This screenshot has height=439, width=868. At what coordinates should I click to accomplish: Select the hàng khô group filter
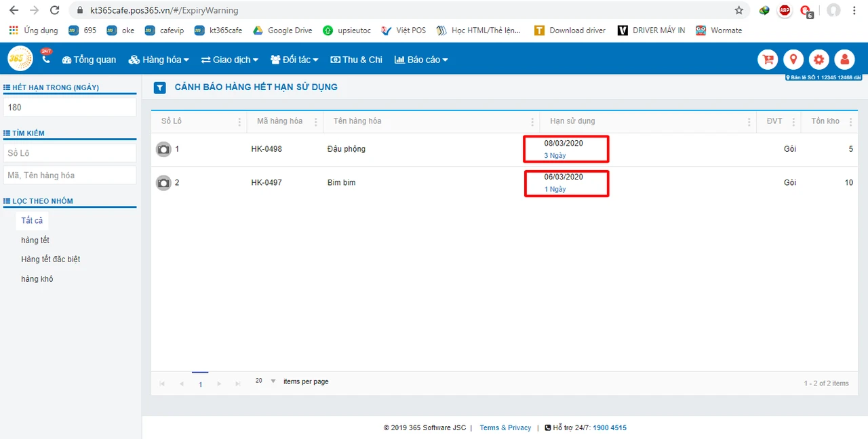coord(37,279)
